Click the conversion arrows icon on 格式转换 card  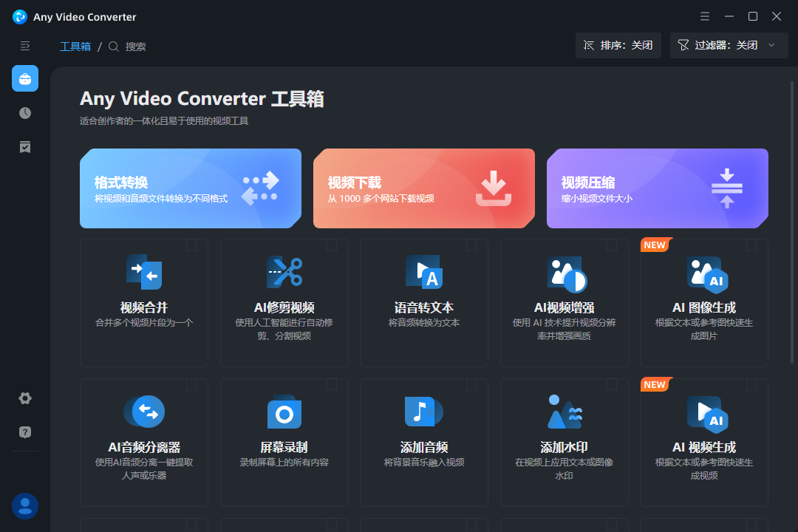tap(260, 188)
